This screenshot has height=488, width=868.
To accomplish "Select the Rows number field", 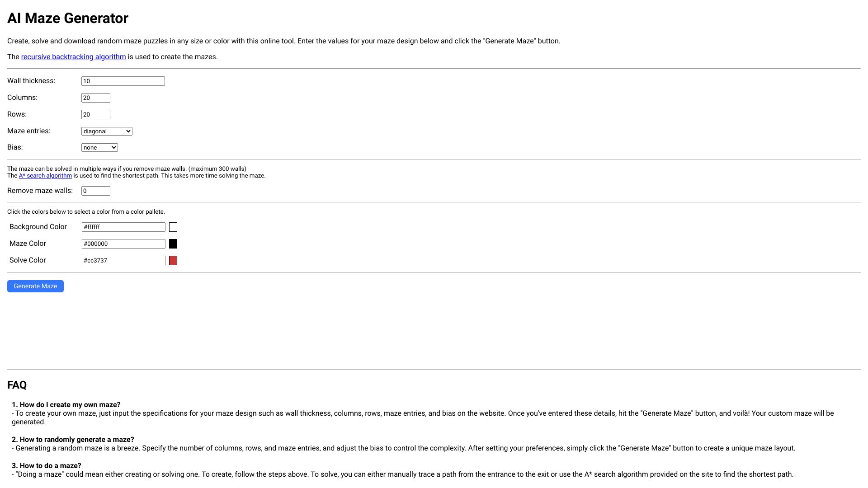I will 95,115.
